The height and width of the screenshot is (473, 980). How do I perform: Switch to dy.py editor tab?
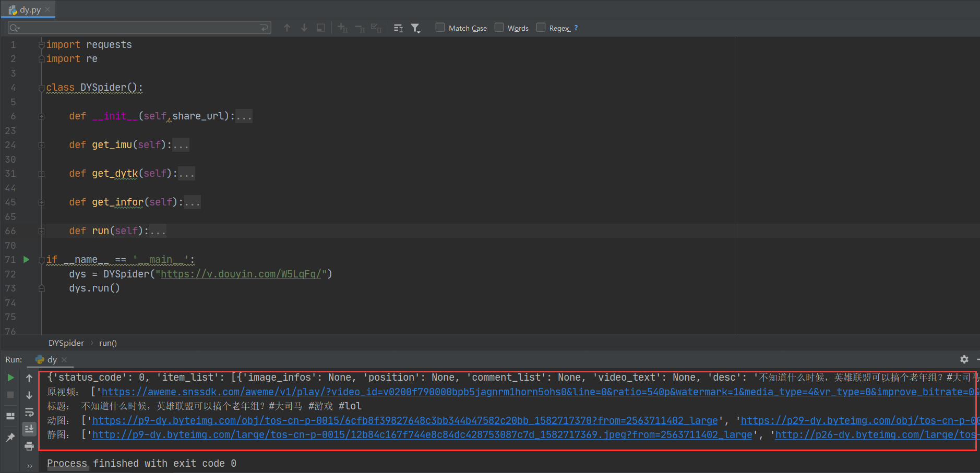pyautogui.click(x=29, y=9)
